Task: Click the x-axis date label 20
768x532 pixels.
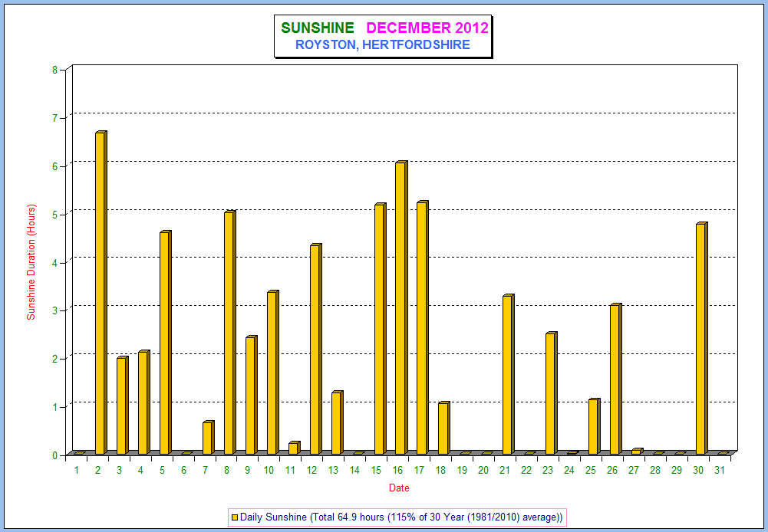Action: [483, 471]
